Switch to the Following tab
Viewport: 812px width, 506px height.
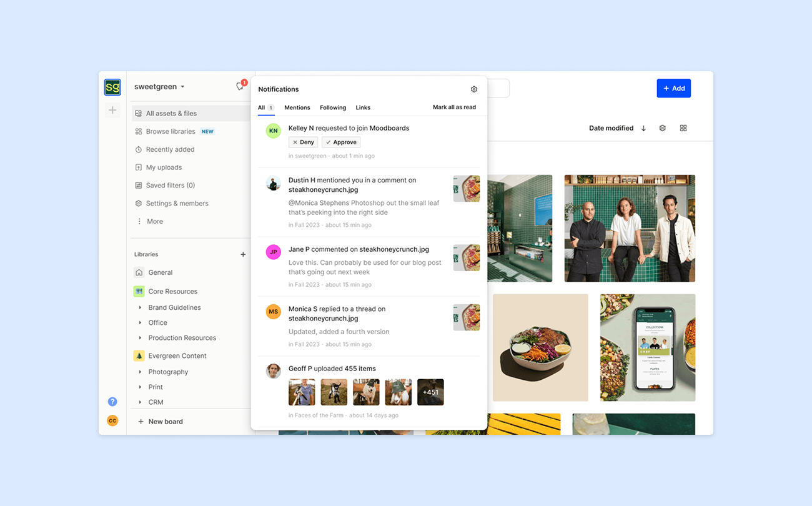pos(333,107)
